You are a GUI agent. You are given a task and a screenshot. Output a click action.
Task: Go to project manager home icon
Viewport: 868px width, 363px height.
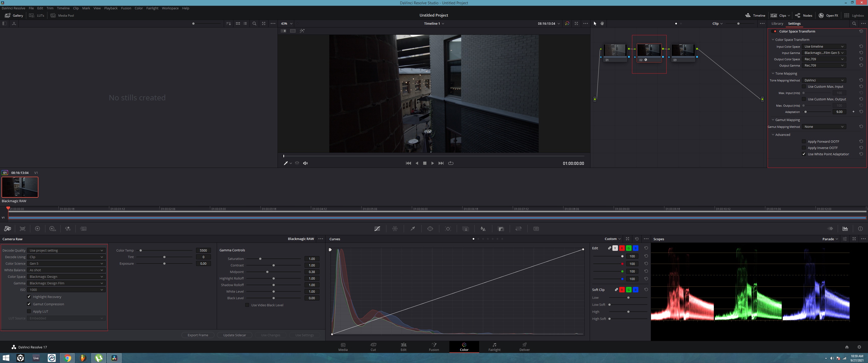847,347
